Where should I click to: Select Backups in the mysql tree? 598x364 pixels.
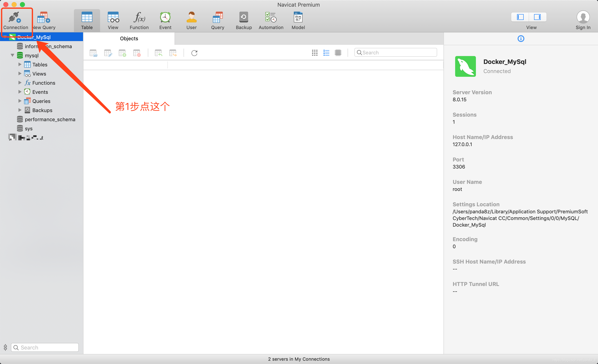coord(42,110)
